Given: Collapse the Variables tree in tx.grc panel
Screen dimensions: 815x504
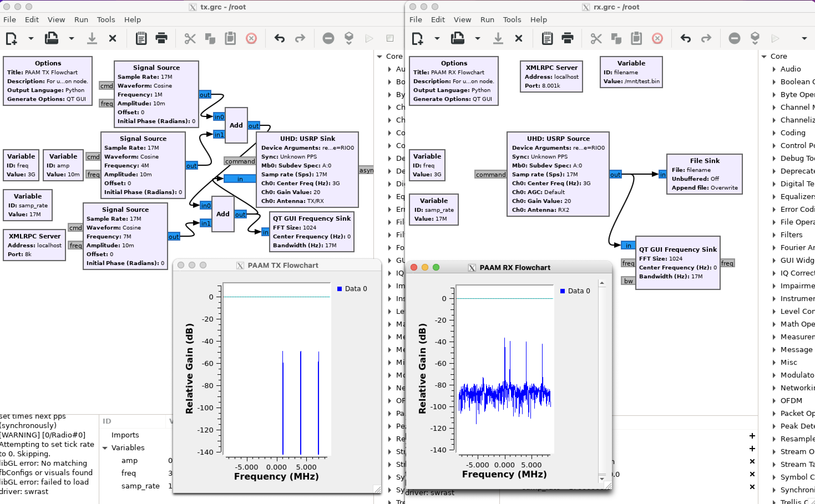Looking at the screenshot, I should tap(105, 448).
